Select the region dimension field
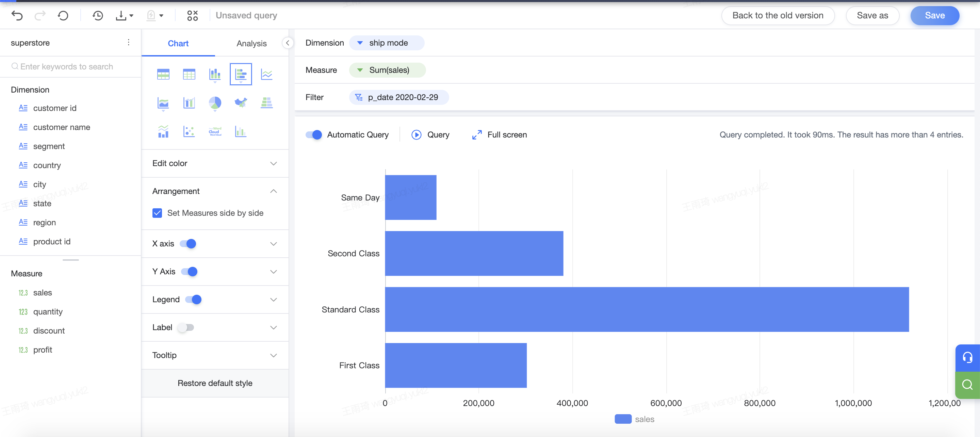 tap(44, 222)
